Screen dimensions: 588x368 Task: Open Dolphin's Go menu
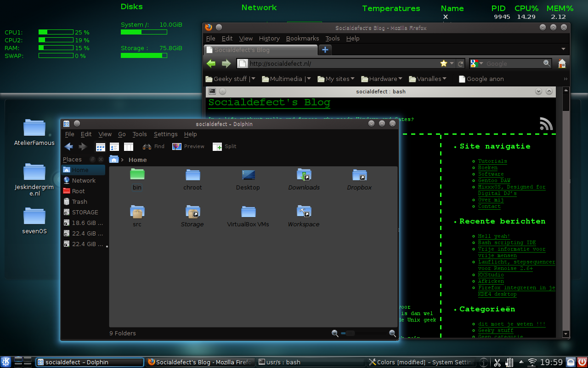click(x=122, y=134)
